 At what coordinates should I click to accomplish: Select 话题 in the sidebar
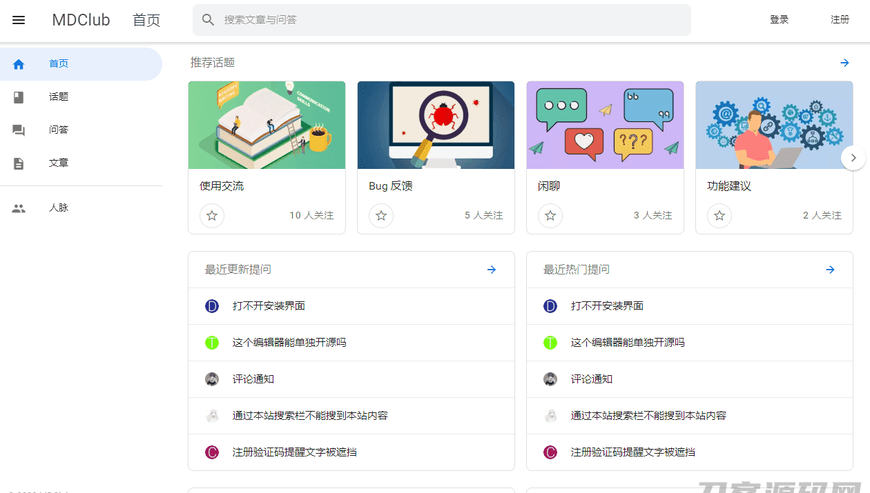pyautogui.click(x=59, y=97)
